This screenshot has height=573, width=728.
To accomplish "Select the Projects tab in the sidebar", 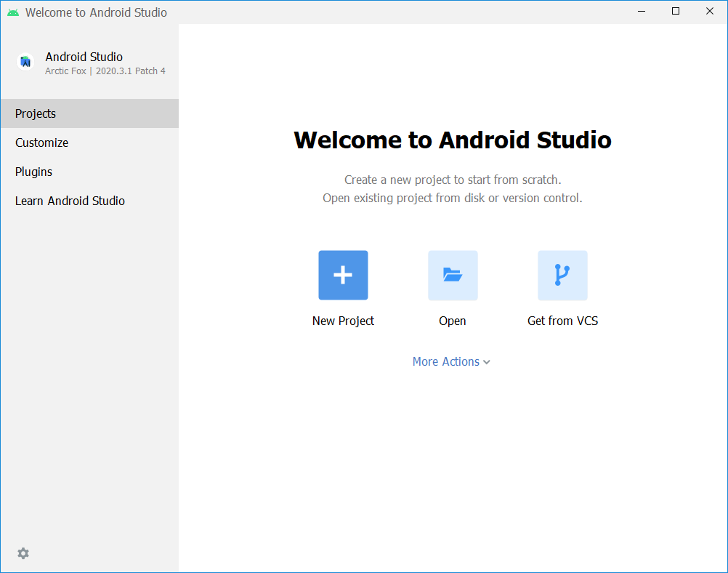I will tap(35, 113).
